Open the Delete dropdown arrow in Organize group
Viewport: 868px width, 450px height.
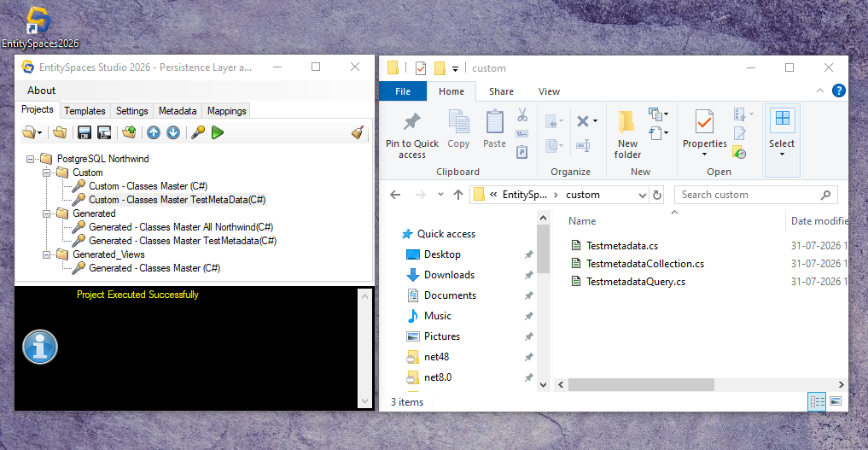596,120
